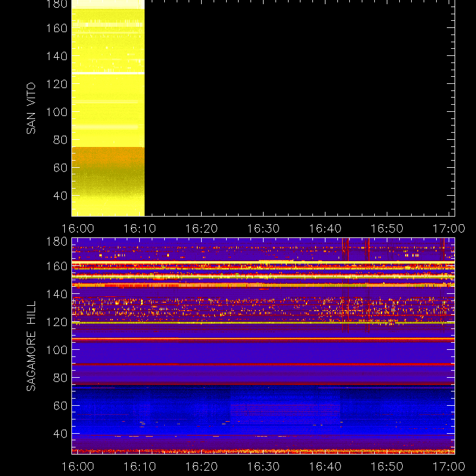
Task: Click the SAN VITO axis label
Action: [31, 108]
